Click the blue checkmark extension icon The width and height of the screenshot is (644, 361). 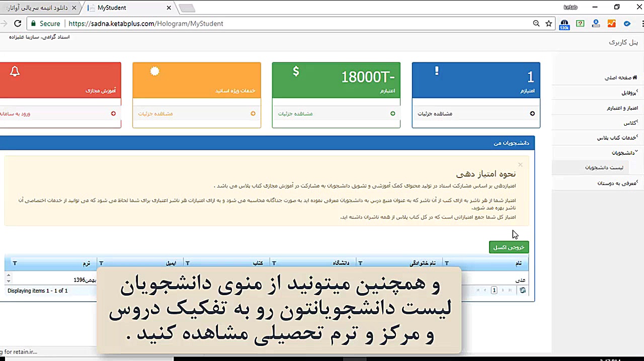pos(627,23)
